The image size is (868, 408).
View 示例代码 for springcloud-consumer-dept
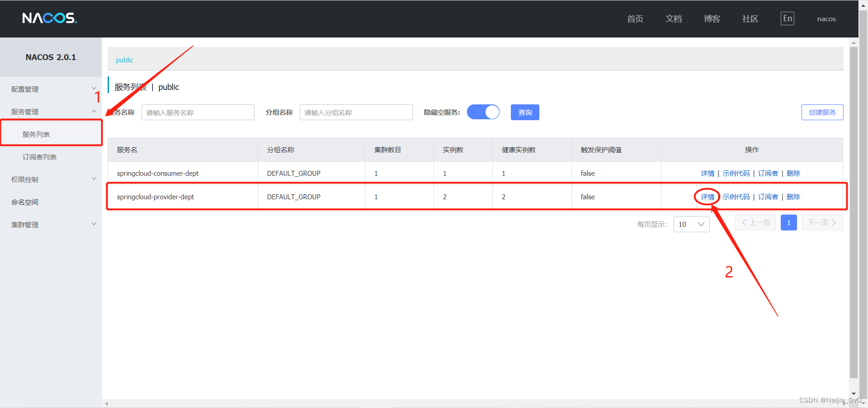[x=736, y=173]
